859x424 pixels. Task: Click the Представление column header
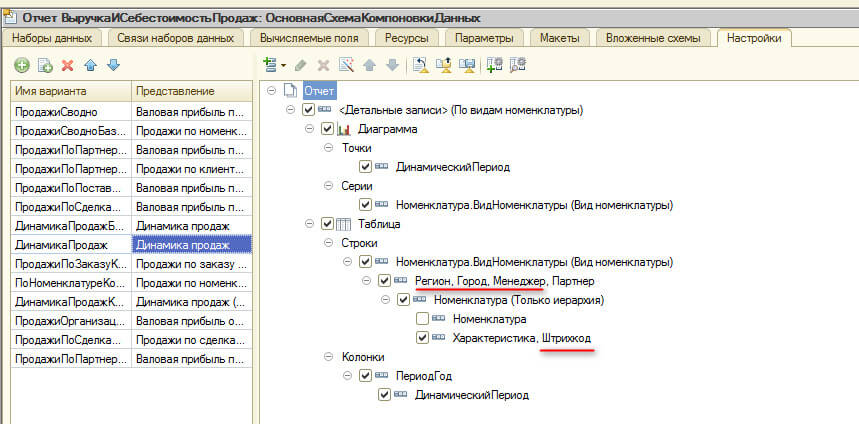coord(190,91)
